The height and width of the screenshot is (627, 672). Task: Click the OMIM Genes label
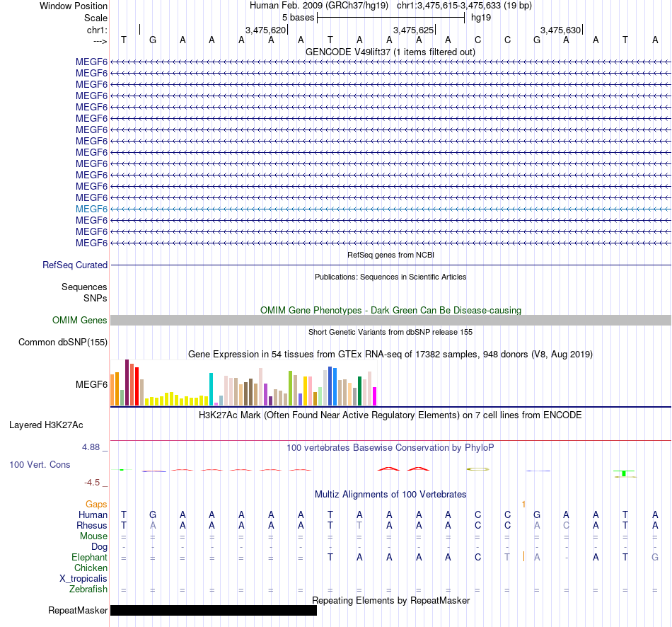(79, 320)
